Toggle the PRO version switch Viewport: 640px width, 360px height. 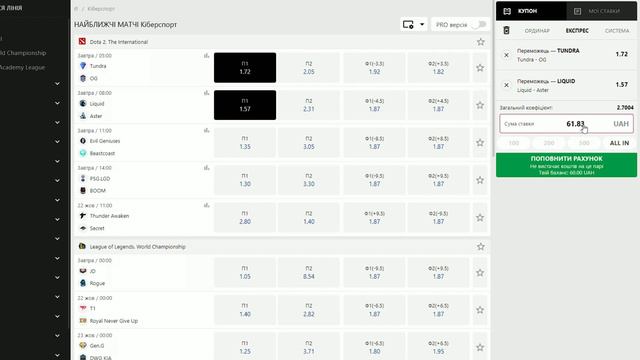coord(479,24)
